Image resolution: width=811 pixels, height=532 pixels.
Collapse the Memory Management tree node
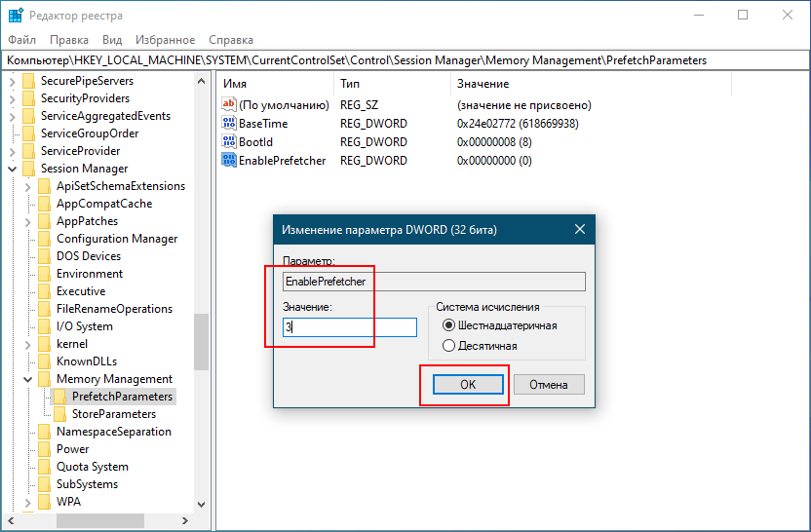(28, 379)
